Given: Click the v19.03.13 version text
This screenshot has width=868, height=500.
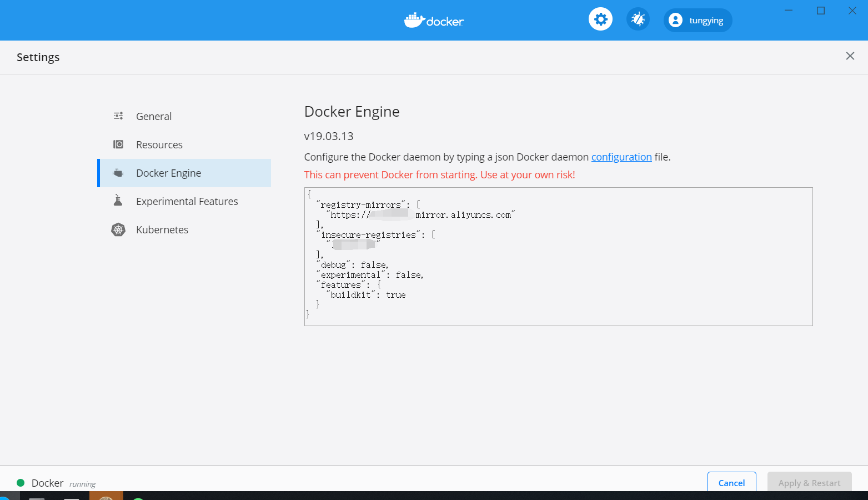Looking at the screenshot, I should (x=329, y=136).
